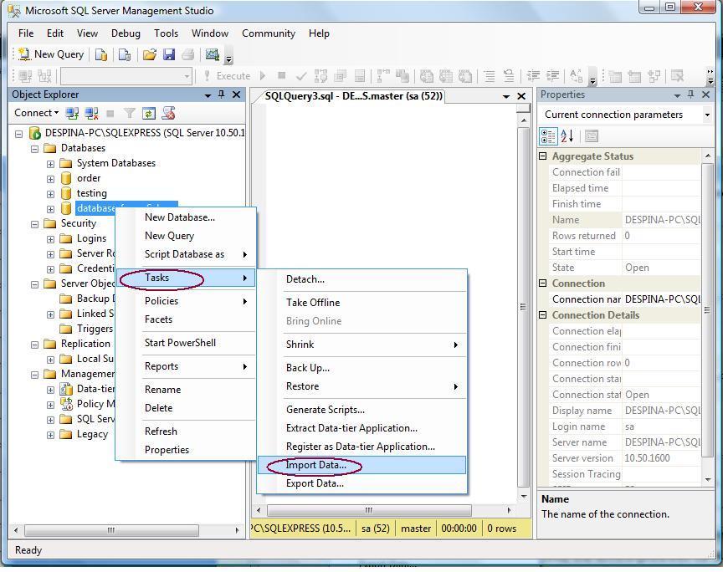This screenshot has height=572, width=728.
Task: Click the Print icon in the toolbar
Action: click(x=188, y=54)
